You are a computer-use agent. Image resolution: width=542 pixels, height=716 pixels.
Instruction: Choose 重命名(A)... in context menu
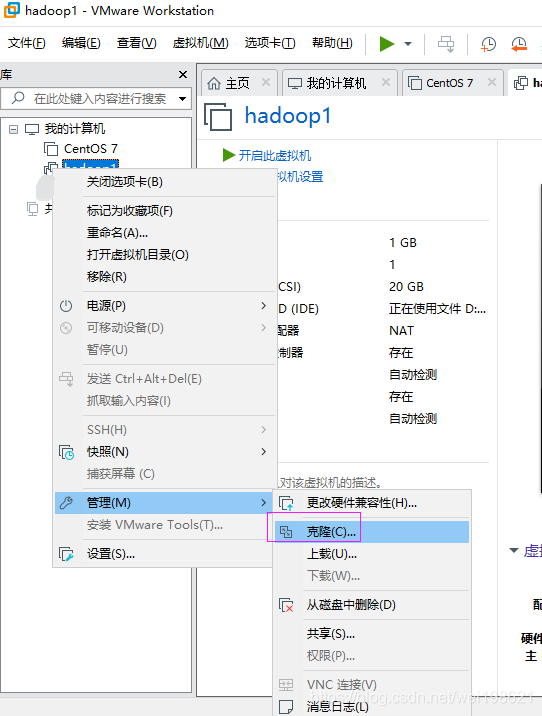coord(165,233)
